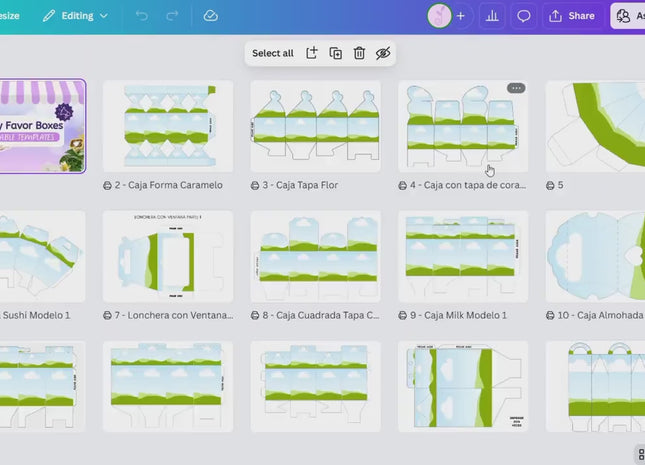Select page 4 Caja con tapa thumbnail
The width and height of the screenshot is (645, 465).
[463, 126]
